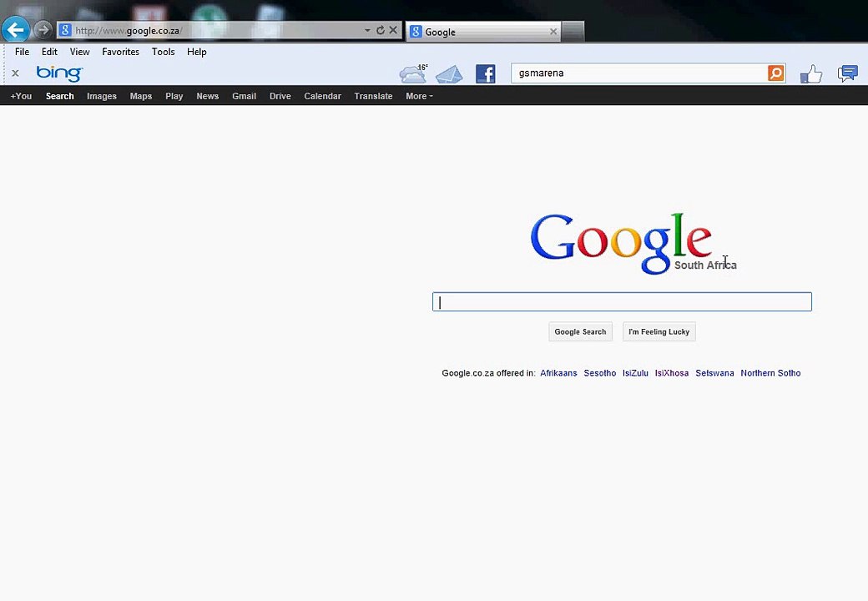Switch Google language to Afrikaans
Image resolution: width=868 pixels, height=601 pixels.
click(558, 373)
